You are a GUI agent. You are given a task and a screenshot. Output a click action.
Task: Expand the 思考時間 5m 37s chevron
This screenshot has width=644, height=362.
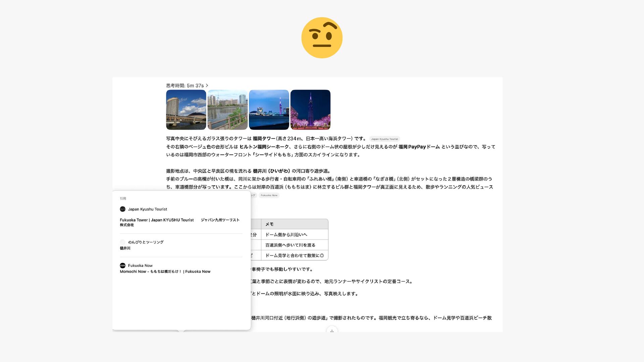coord(207,85)
